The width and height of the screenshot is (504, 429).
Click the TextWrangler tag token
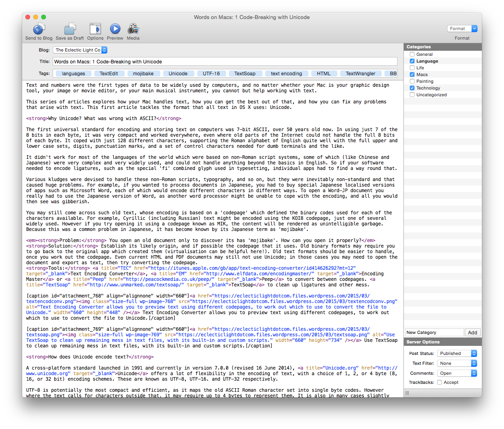[360, 73]
